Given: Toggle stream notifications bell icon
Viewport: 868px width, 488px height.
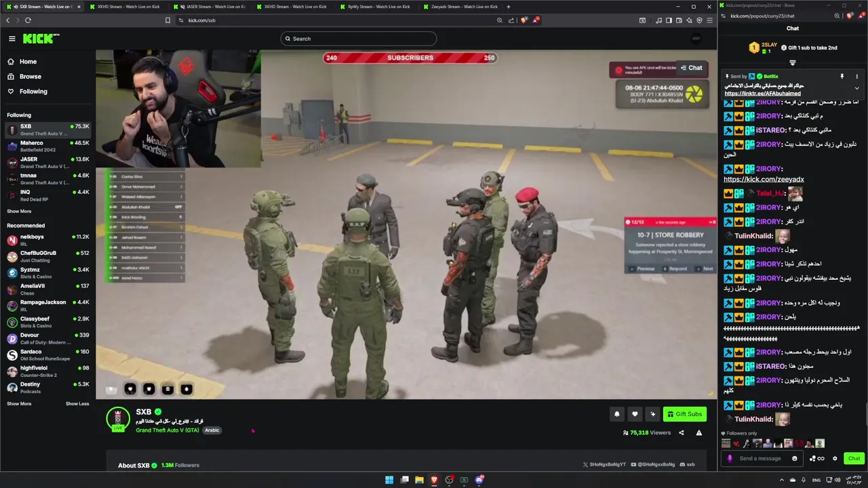Looking at the screenshot, I should click(617, 414).
